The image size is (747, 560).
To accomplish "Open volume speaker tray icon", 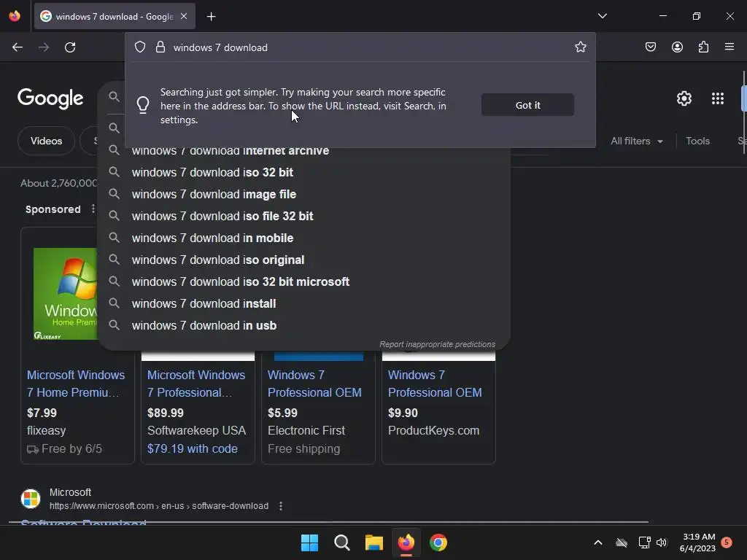I will pos(662,542).
